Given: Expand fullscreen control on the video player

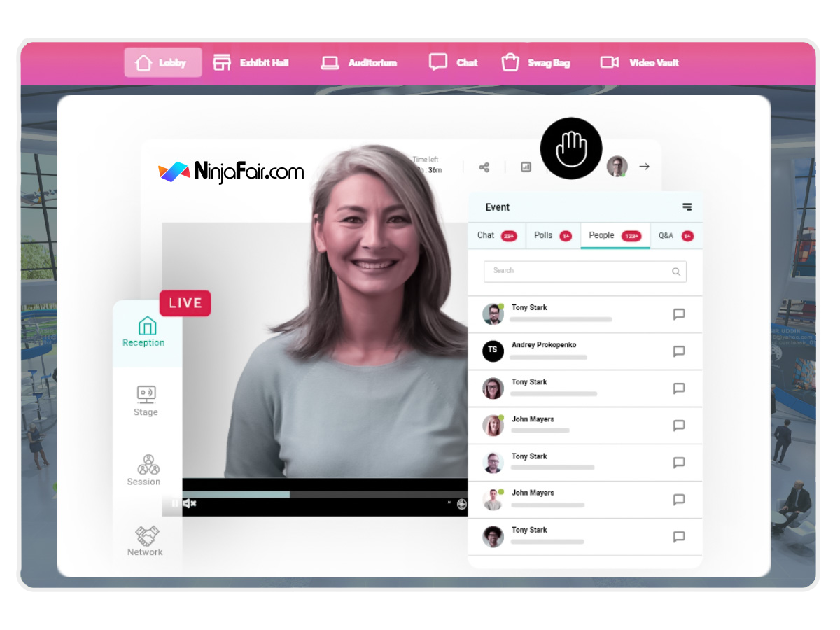Looking at the screenshot, I should pyautogui.click(x=449, y=501).
